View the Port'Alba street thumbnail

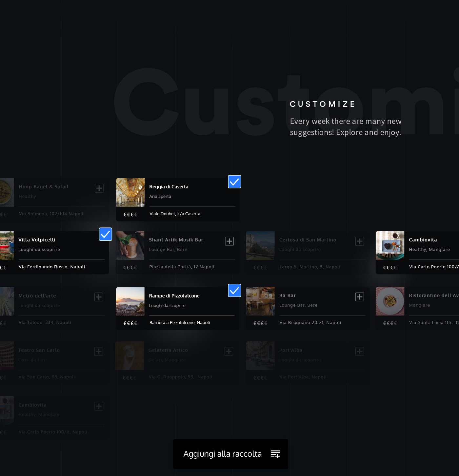pos(260,356)
